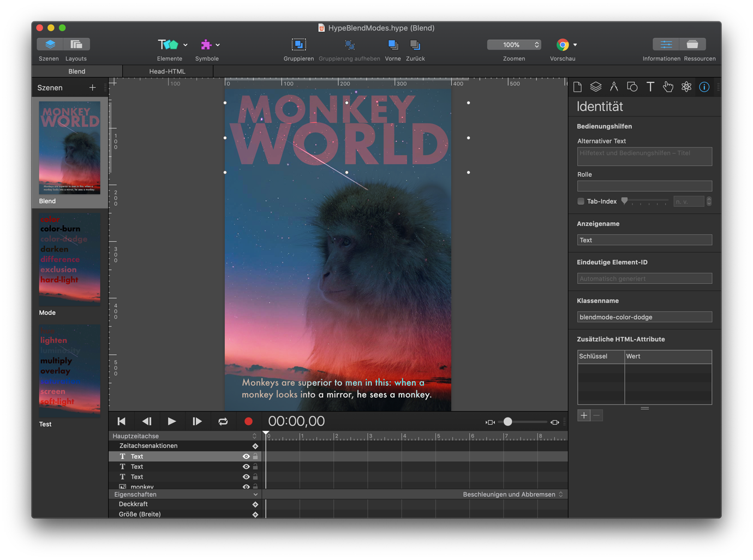This screenshot has height=560, width=753.
Task: Select the Mode scene thumbnail
Action: (x=69, y=260)
